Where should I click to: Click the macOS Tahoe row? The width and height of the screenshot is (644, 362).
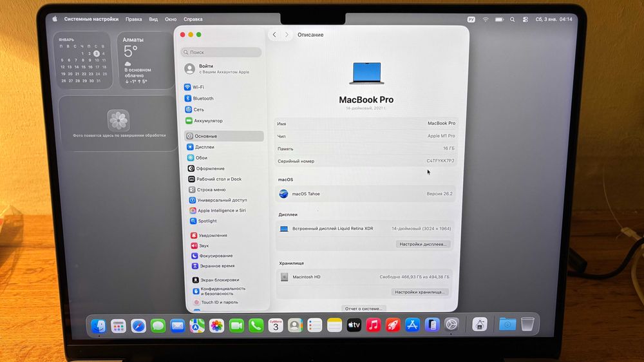[x=366, y=193]
